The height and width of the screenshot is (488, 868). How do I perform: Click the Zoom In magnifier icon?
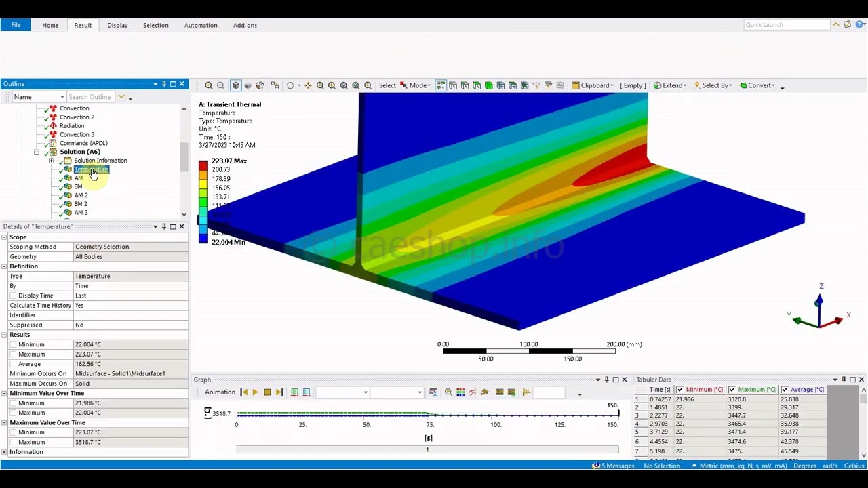[x=209, y=85]
